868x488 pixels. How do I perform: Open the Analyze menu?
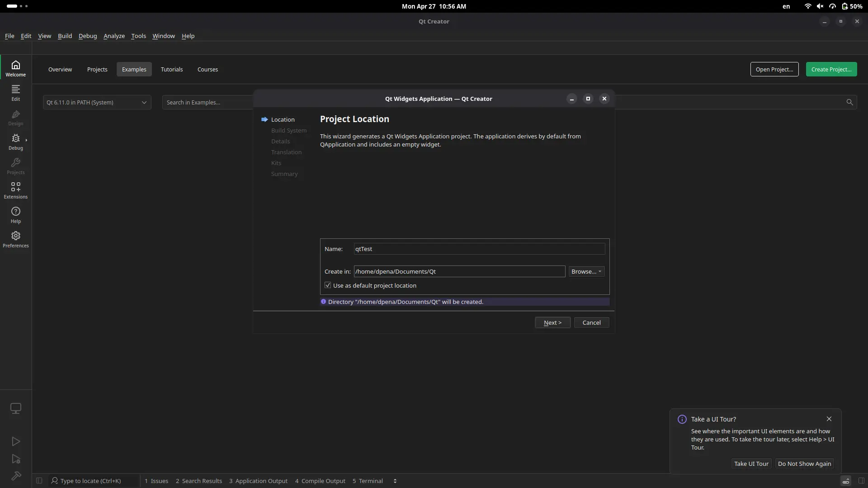coord(114,36)
